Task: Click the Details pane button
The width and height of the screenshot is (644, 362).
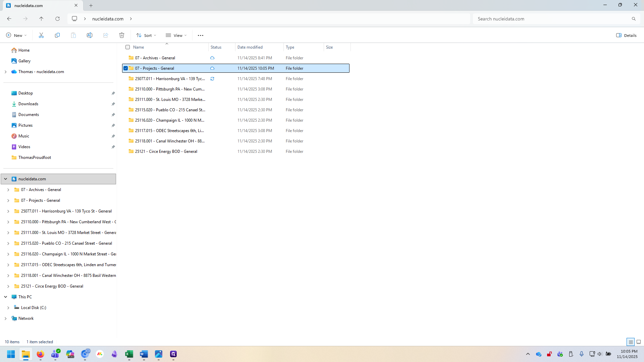Action: (626, 35)
